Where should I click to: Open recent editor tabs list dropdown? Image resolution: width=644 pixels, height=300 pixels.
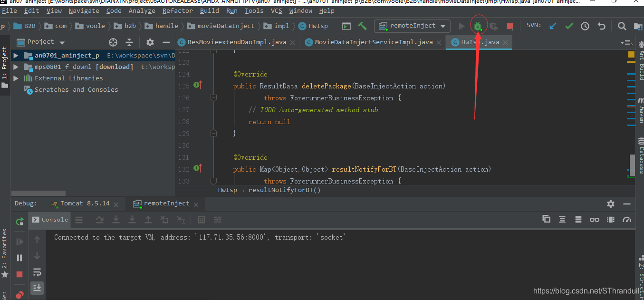(625, 43)
